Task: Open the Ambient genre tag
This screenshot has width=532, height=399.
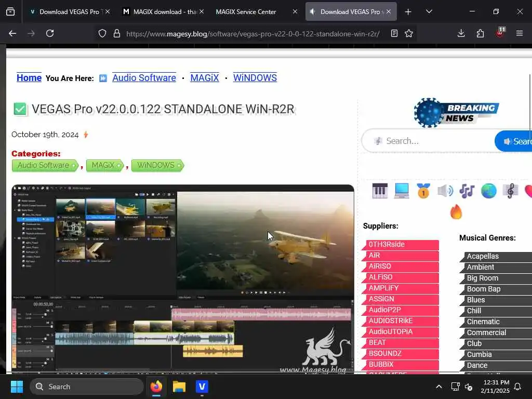Action: click(496, 267)
